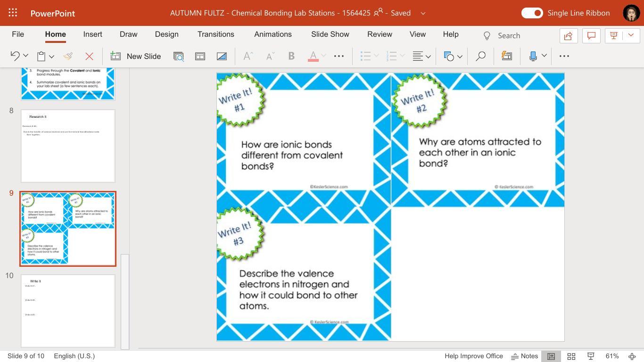644x362 pixels.
Task: Open the file title dropdown chevron
Action: [423, 13]
